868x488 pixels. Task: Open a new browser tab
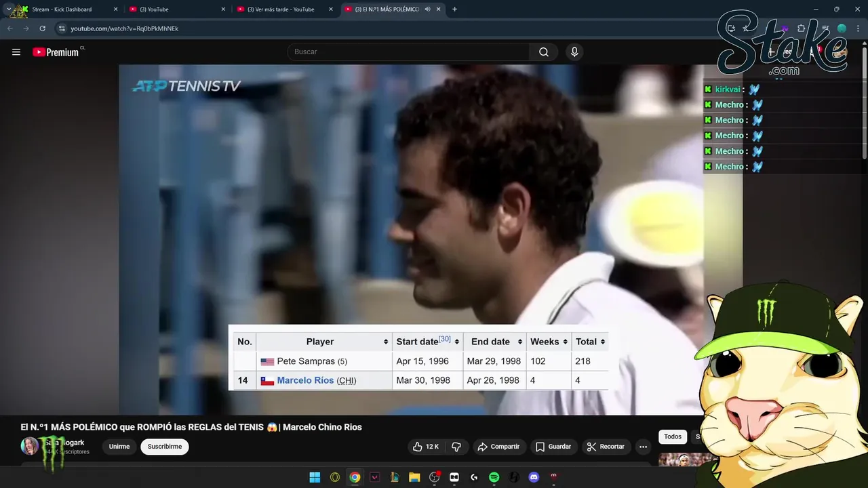[x=454, y=9]
